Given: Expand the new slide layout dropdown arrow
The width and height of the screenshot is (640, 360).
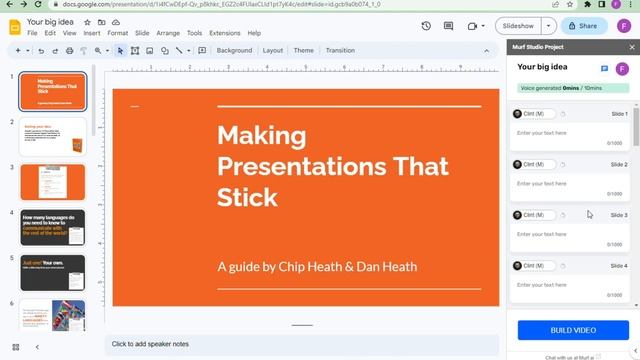Looking at the screenshot, I should point(28,51).
